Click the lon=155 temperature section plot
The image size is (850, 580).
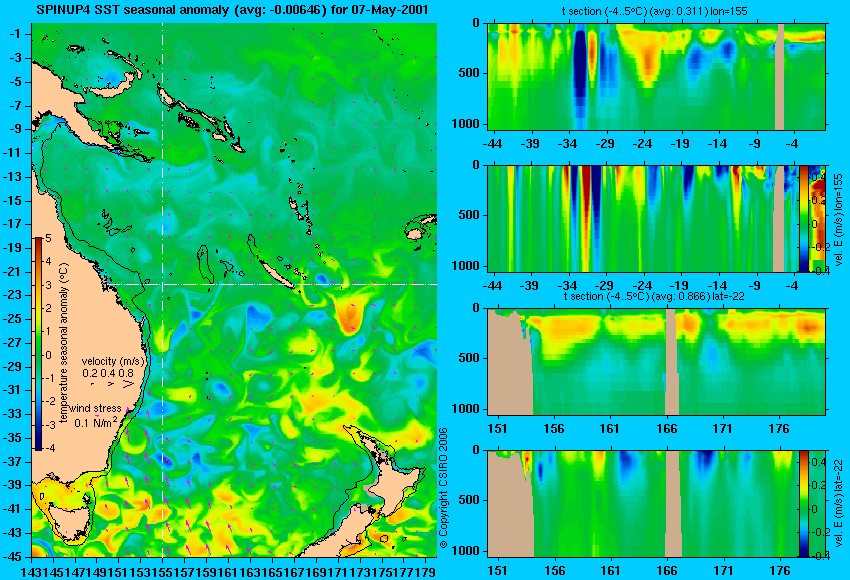(656, 76)
